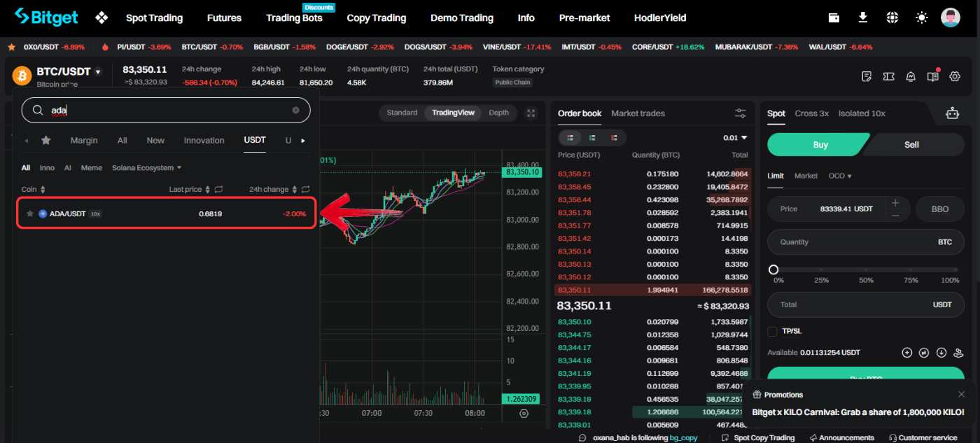Select ADA/USDT from search results

point(167,213)
